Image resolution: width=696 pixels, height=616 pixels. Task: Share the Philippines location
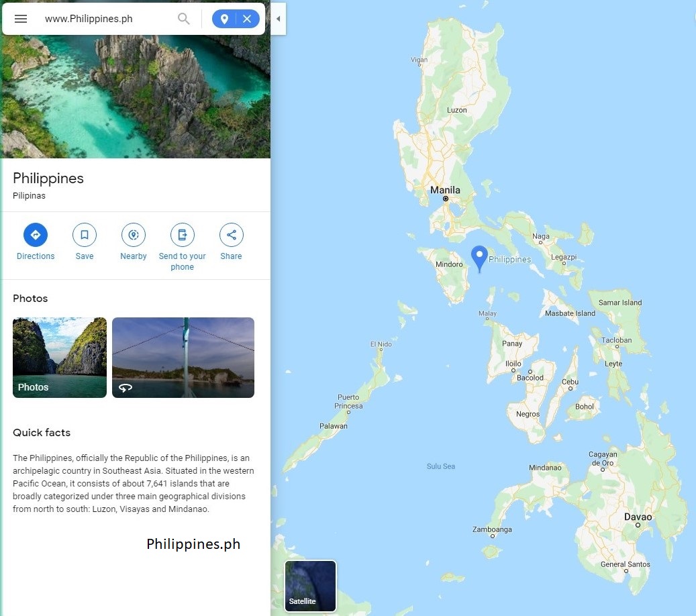[232, 242]
